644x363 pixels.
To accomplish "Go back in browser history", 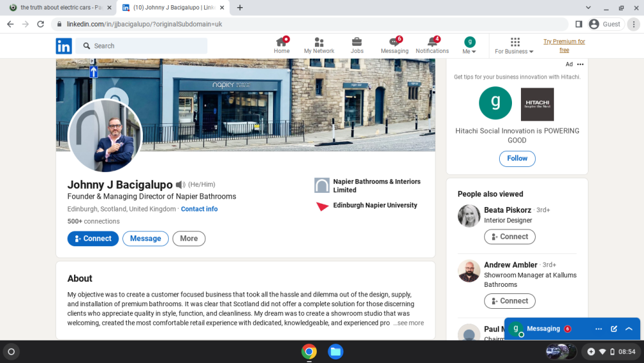I will pos(10,25).
